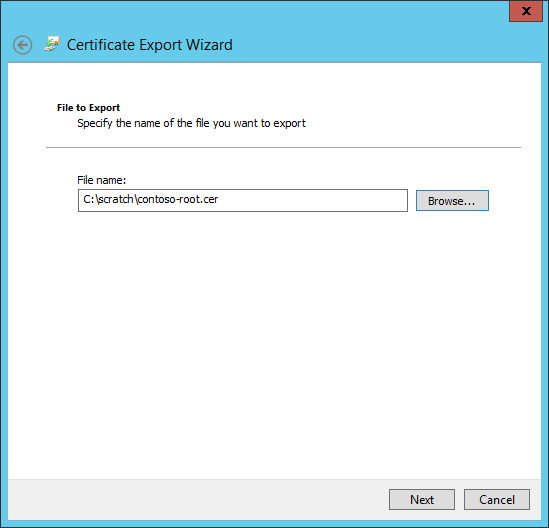The width and height of the screenshot is (549, 528).
Task: Go back using the circular arrow button
Action: click(x=22, y=45)
